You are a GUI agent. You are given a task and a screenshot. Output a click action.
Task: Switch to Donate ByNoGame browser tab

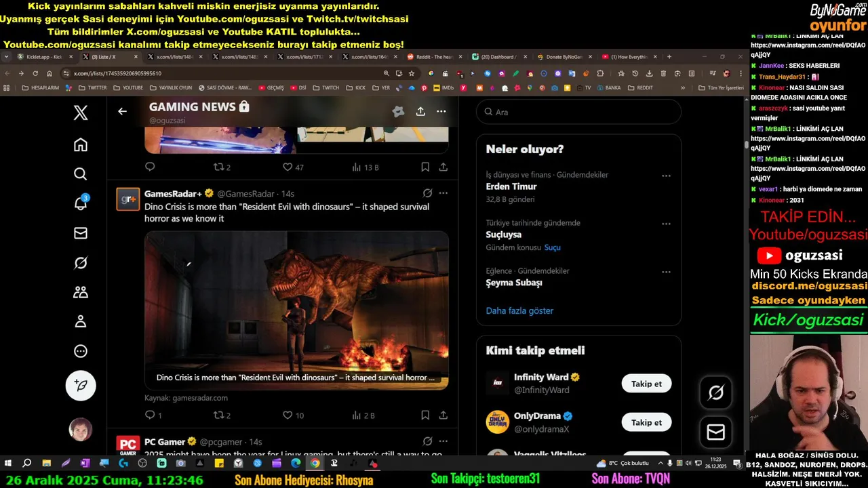(564, 57)
